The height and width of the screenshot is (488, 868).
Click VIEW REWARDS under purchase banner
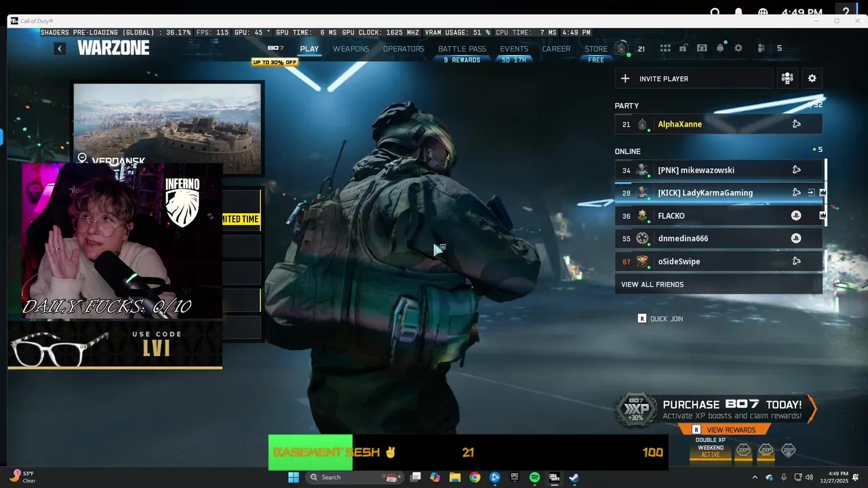pos(724,430)
